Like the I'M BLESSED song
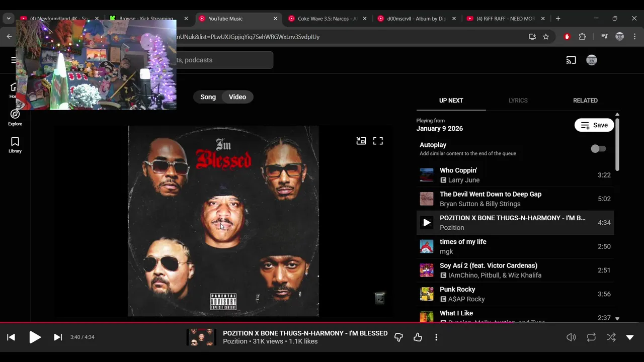Screen dimensions: 644x362 click(x=418, y=337)
